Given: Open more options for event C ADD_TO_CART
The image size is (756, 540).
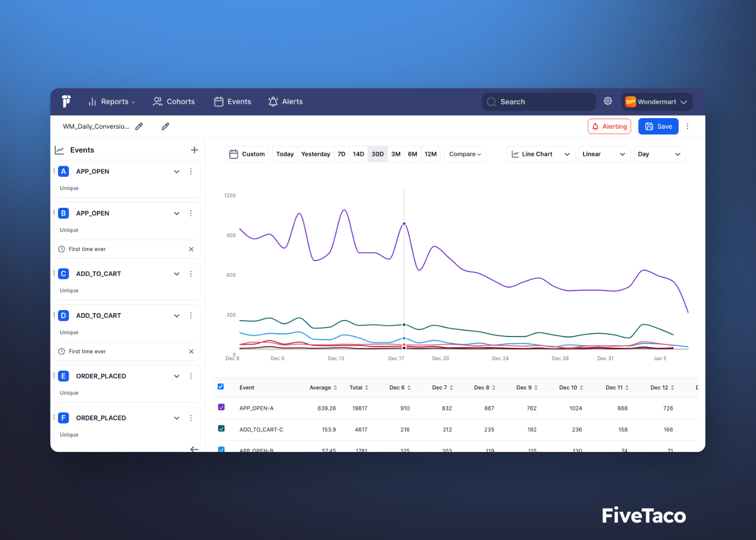Looking at the screenshot, I should point(191,274).
